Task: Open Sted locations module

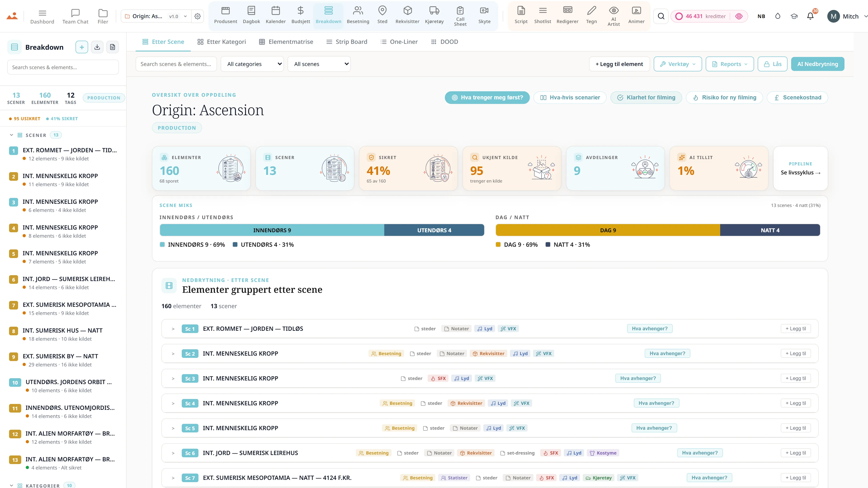Action: pos(382,16)
